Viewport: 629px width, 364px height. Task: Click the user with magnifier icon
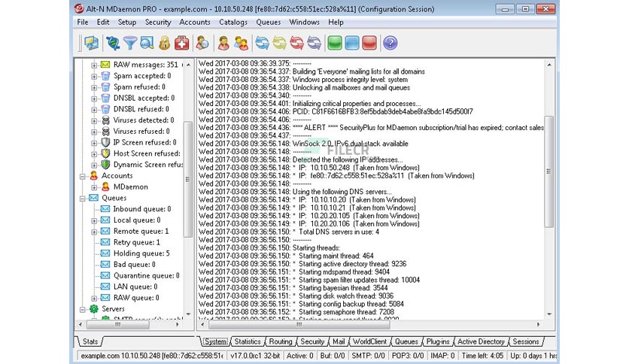(202, 43)
